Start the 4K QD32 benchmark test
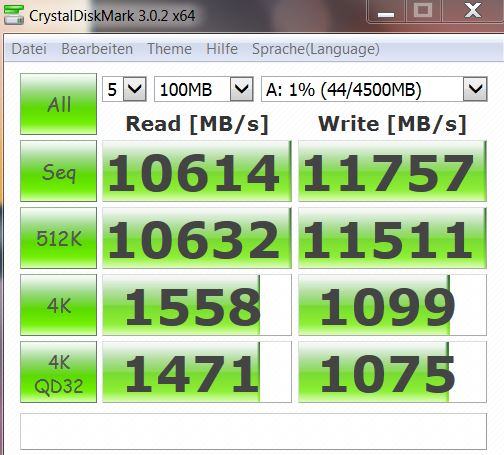Screen dimensions: 504x455 point(59,372)
